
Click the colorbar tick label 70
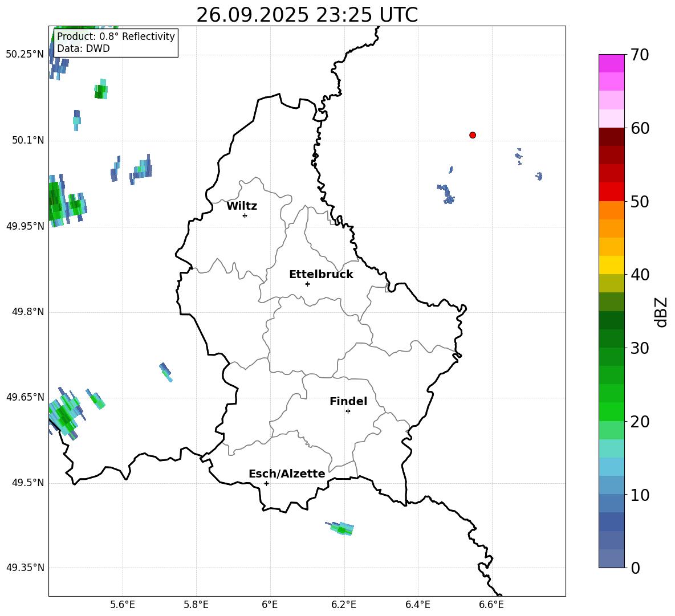point(640,55)
